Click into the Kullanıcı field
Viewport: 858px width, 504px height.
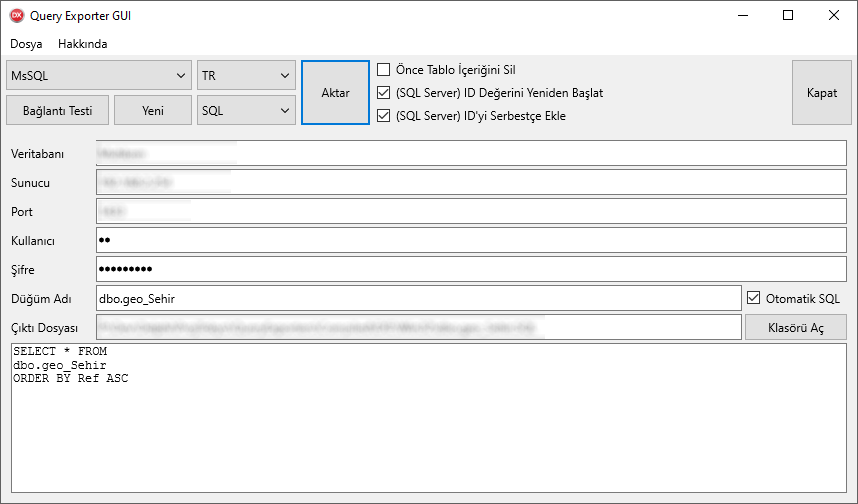(x=471, y=240)
